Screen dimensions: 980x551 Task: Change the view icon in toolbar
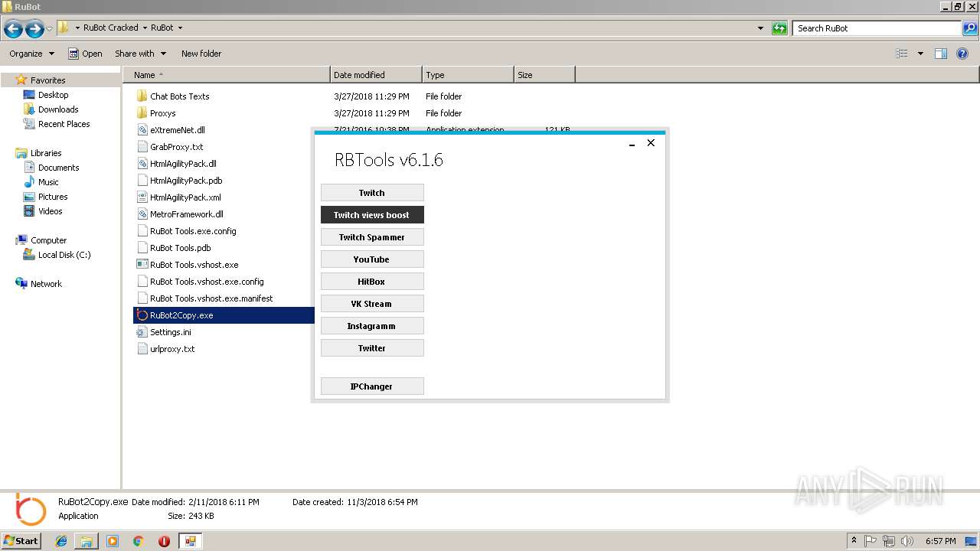902,54
